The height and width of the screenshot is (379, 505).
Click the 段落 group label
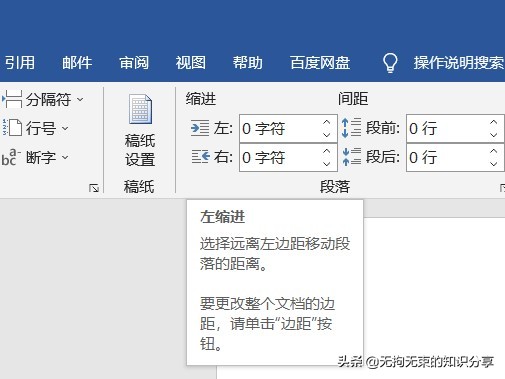(x=335, y=187)
